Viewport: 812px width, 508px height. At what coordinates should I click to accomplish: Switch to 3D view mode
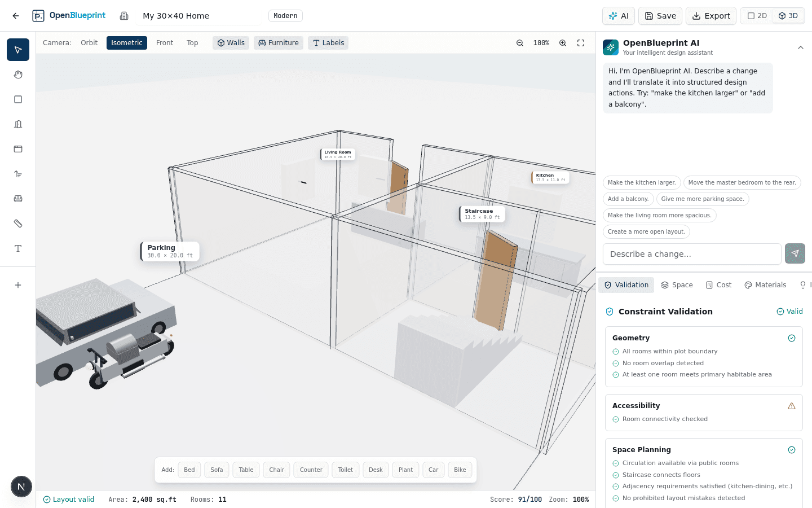788,16
